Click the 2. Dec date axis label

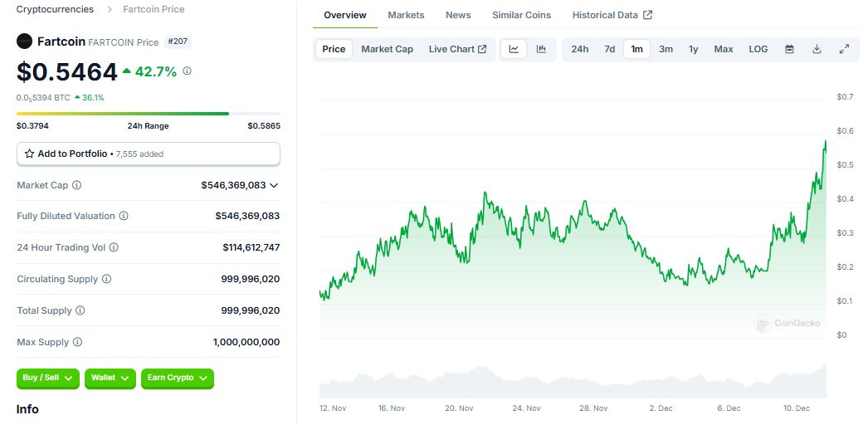point(661,408)
